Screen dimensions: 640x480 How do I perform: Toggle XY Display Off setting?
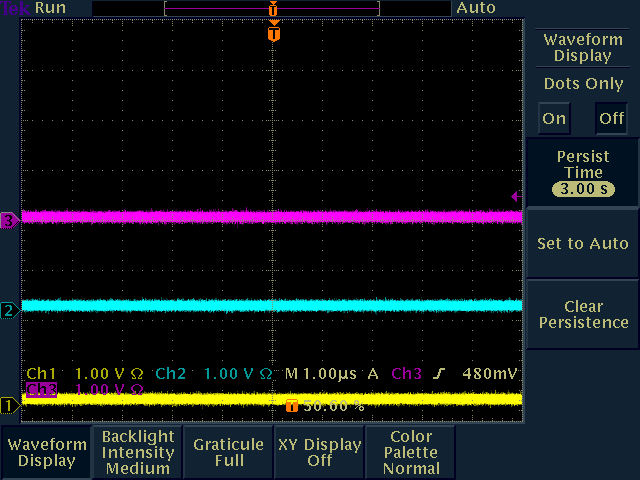point(319,452)
